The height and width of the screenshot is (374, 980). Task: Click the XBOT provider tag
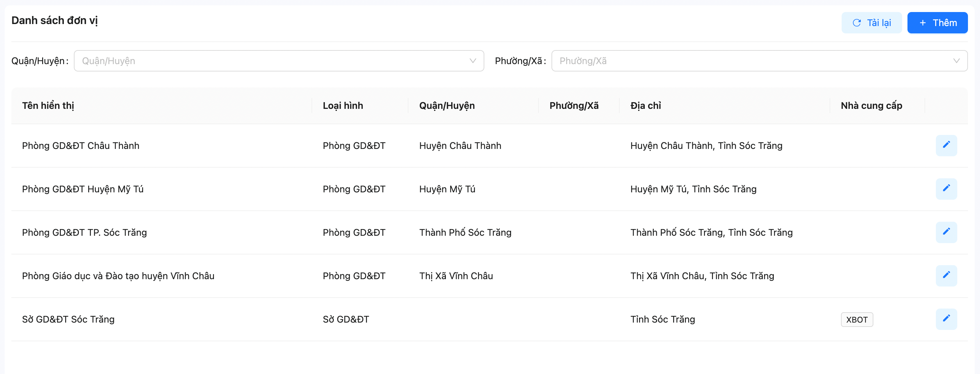click(x=856, y=319)
